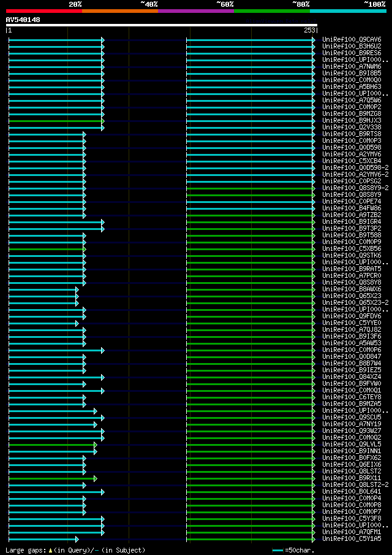
Task: Select the AV540148 query name
Action: coord(23,20)
